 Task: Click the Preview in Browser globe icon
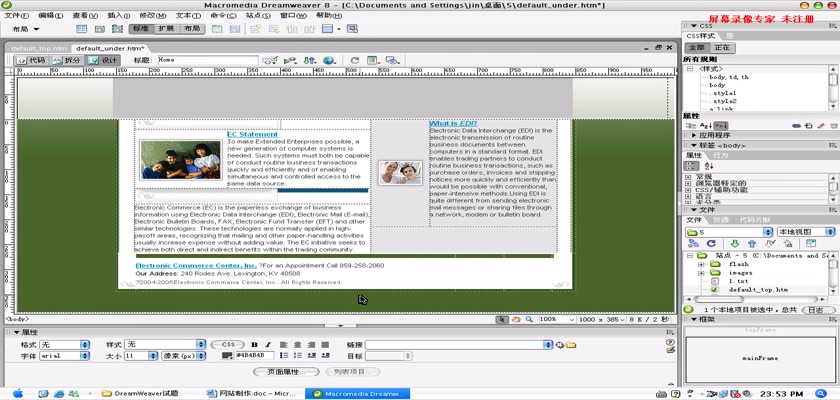tap(329, 61)
